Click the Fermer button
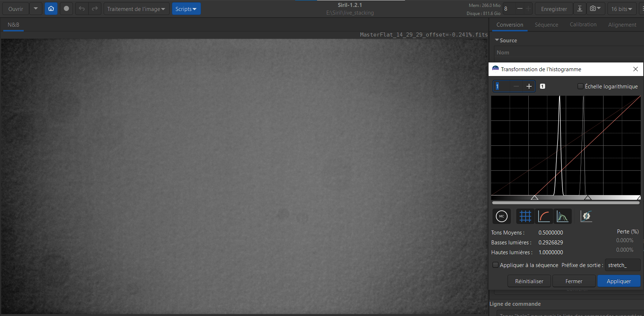This screenshot has height=316, width=644. point(574,281)
